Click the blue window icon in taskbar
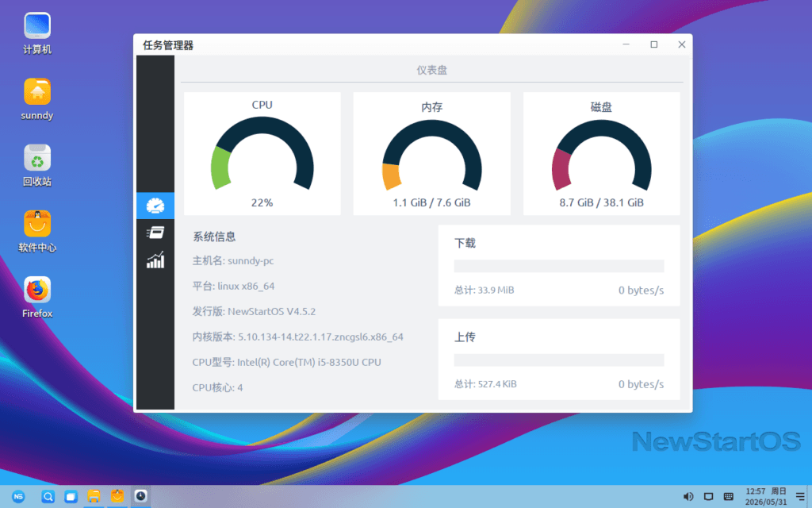 click(71, 497)
